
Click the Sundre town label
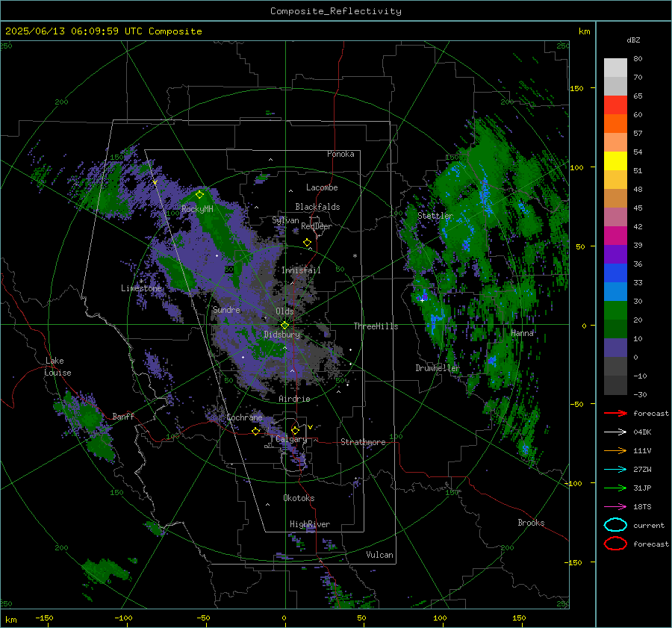point(226,310)
